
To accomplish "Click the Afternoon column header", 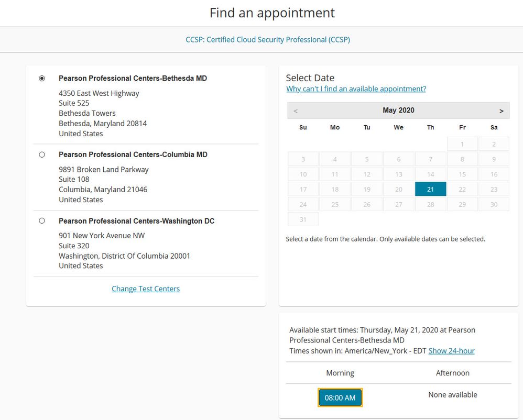I will pos(453,373).
